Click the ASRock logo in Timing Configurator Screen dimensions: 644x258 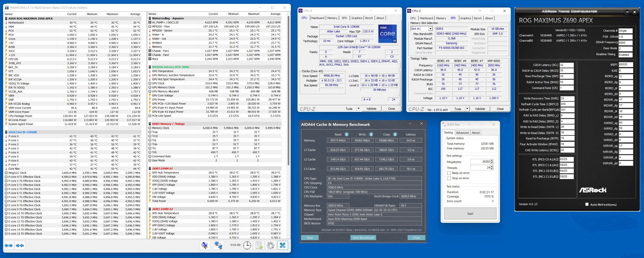click(x=592, y=190)
